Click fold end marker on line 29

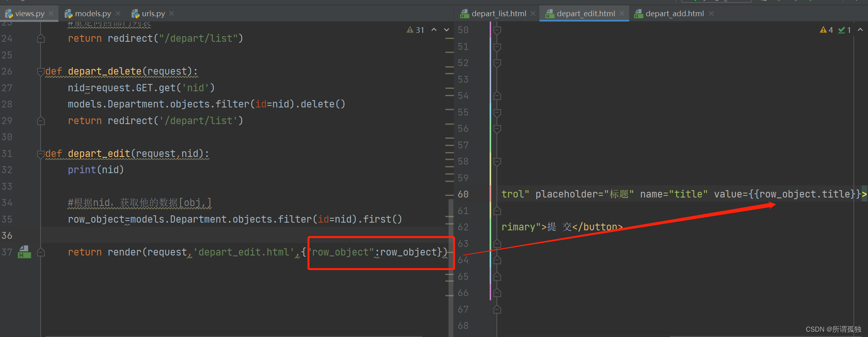coord(41,121)
